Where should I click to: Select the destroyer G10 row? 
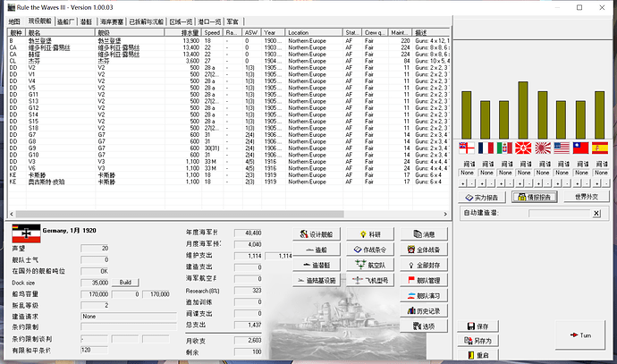coord(228,155)
